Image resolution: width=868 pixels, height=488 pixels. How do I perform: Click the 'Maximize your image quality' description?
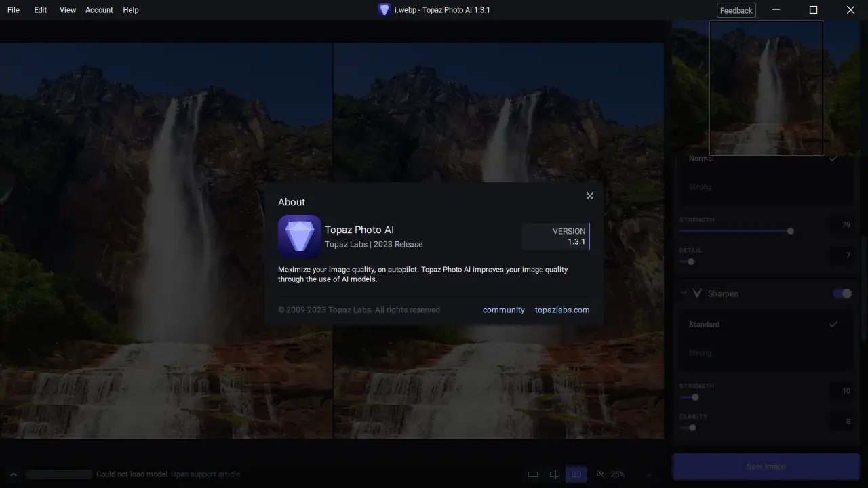click(423, 274)
